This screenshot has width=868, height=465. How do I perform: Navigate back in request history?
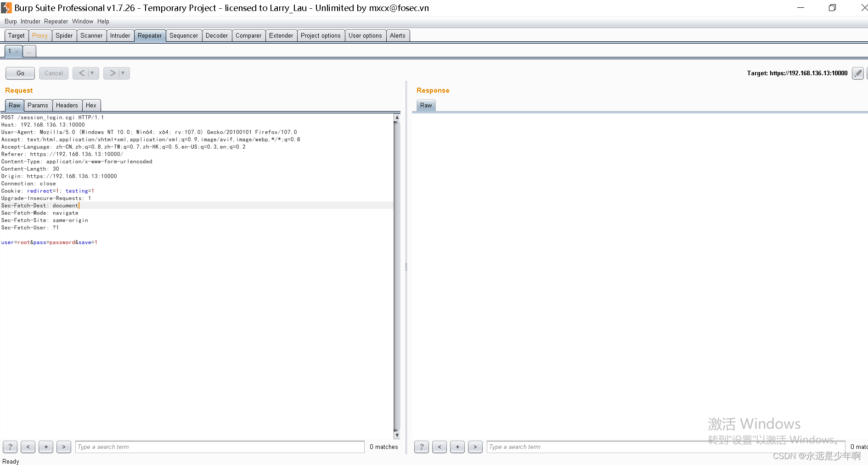tap(86, 73)
